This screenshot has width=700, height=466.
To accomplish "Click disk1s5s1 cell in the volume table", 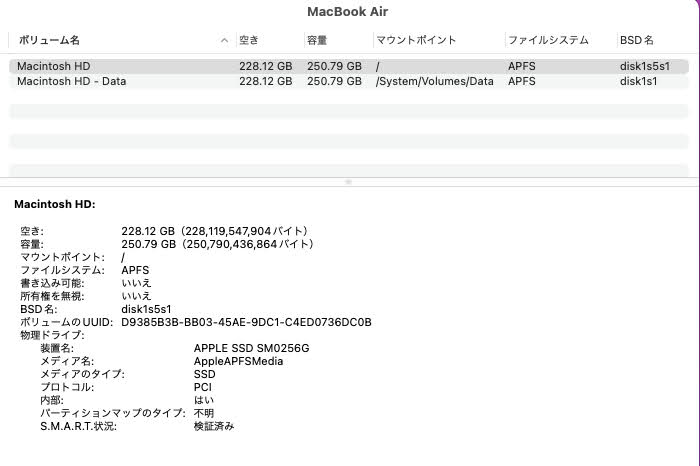I will (644, 66).
